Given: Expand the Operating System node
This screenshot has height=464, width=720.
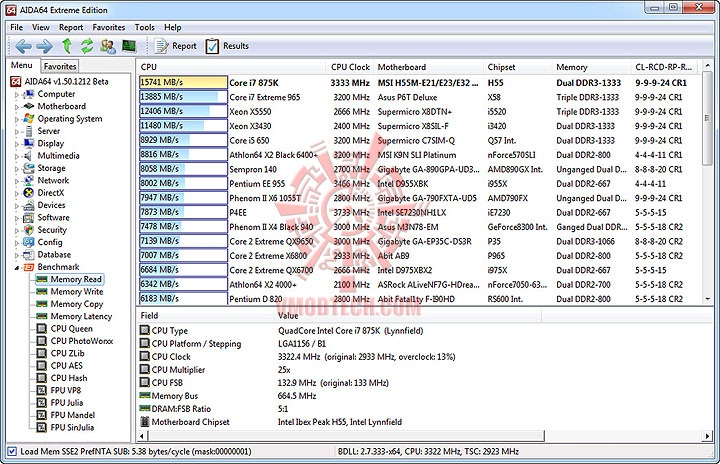Looking at the screenshot, I should [17, 119].
